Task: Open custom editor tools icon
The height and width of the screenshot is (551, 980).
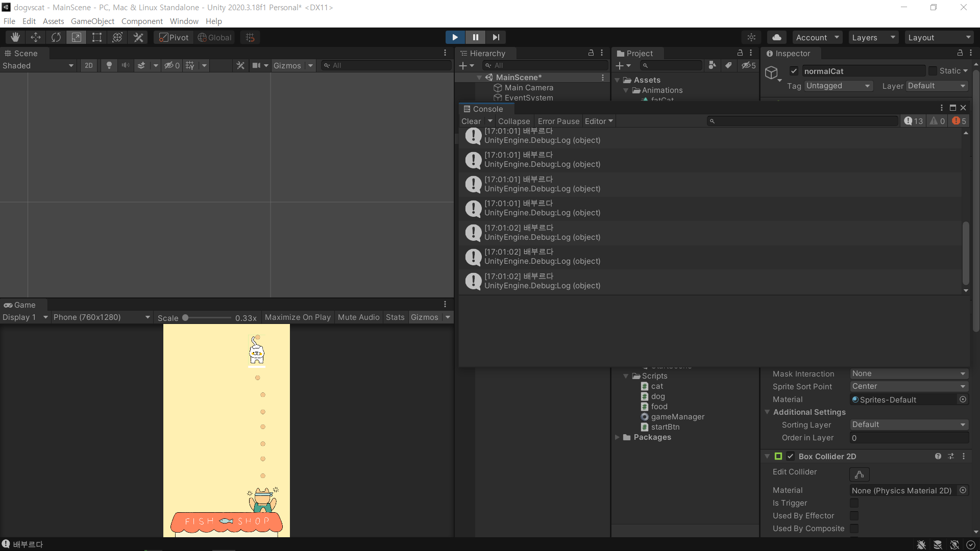Action: pos(138,37)
